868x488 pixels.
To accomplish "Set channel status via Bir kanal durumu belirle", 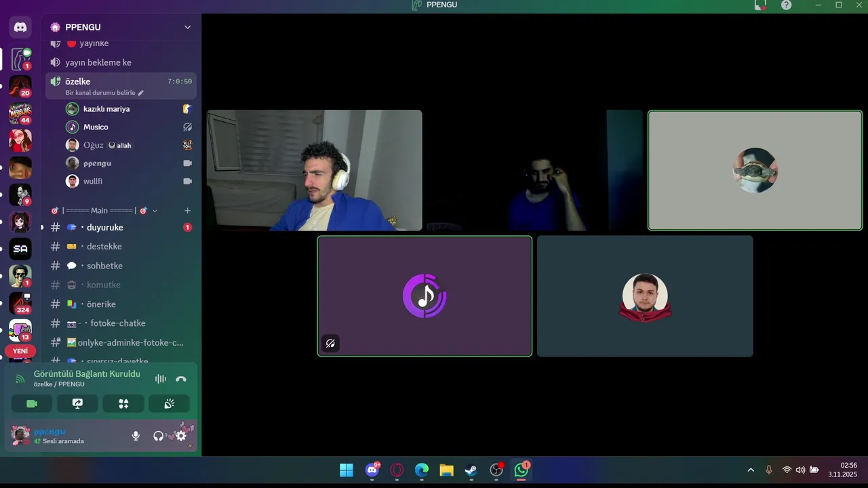I will tap(104, 93).
